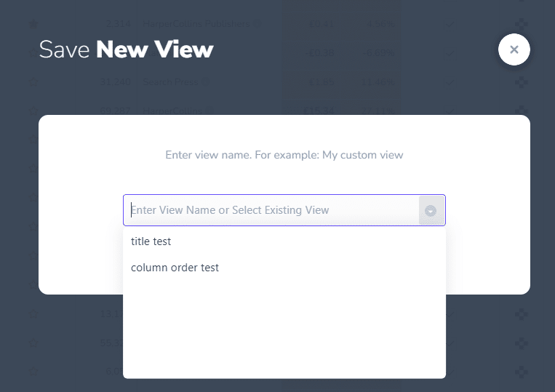Click checkmark icon in the 69,287 row
555x392 pixels.
[x=450, y=111]
